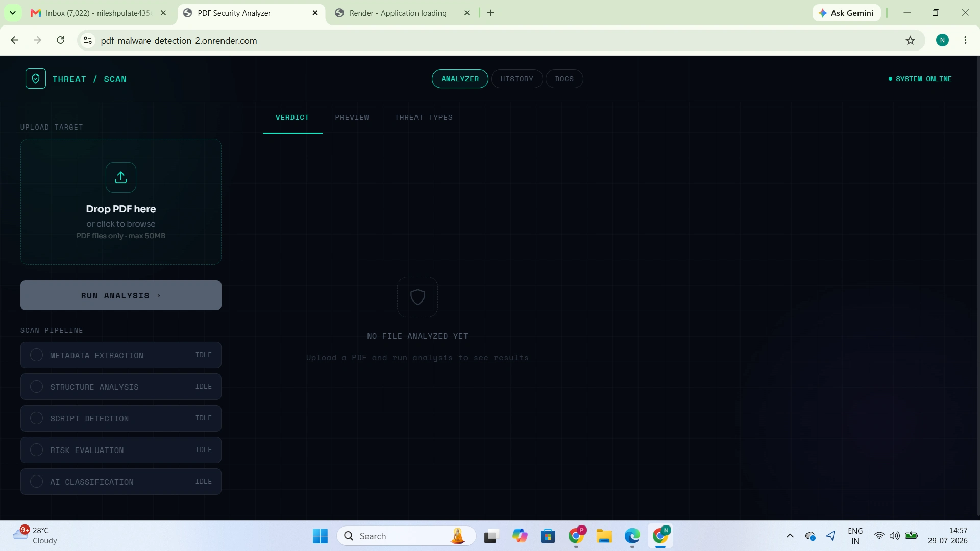
Task: Close the Render Application loading tab
Action: 467,13
